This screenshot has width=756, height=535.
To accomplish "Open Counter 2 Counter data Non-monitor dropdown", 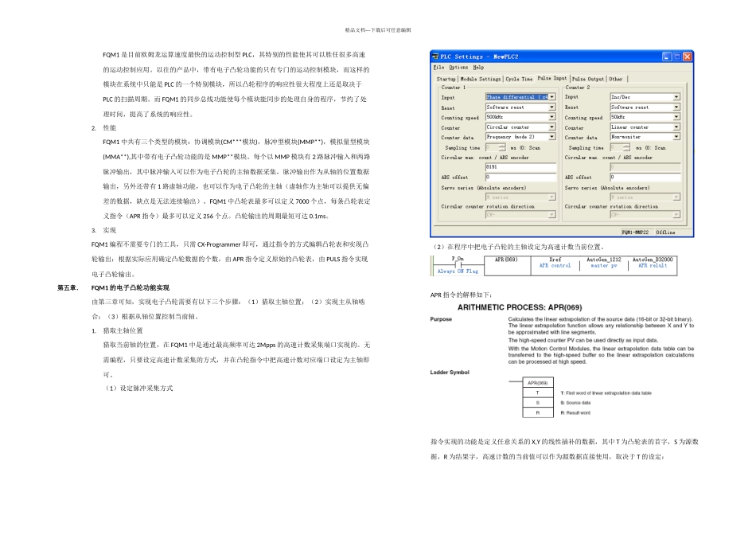I will [676, 137].
